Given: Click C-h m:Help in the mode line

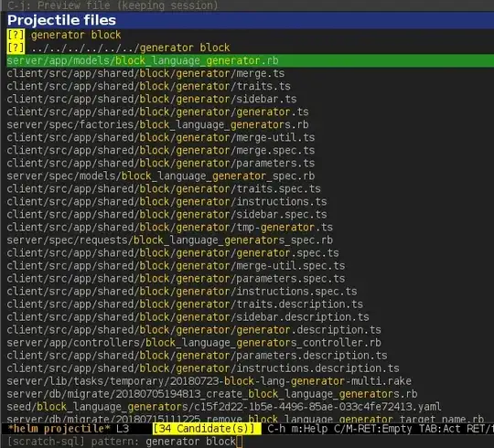Looking at the screenshot, I should [297, 429].
